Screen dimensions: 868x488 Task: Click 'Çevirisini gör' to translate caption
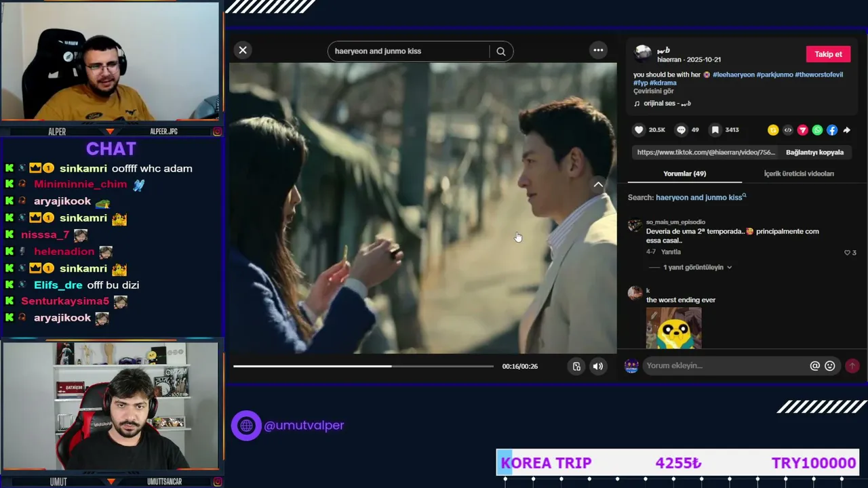654,91
